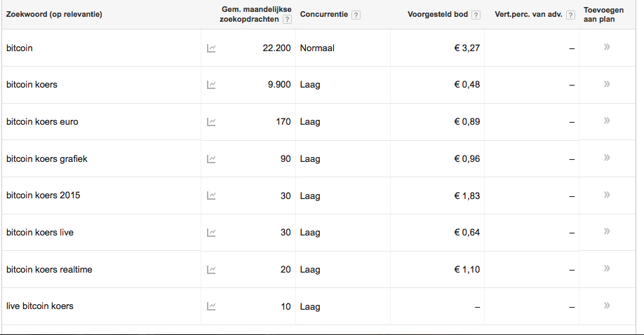644x335 pixels.
Task: View trend chart for bitcoin koers euro
Action: click(x=211, y=122)
